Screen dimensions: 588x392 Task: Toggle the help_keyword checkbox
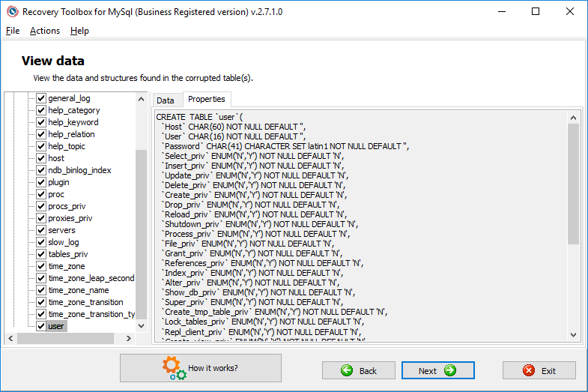click(x=41, y=122)
